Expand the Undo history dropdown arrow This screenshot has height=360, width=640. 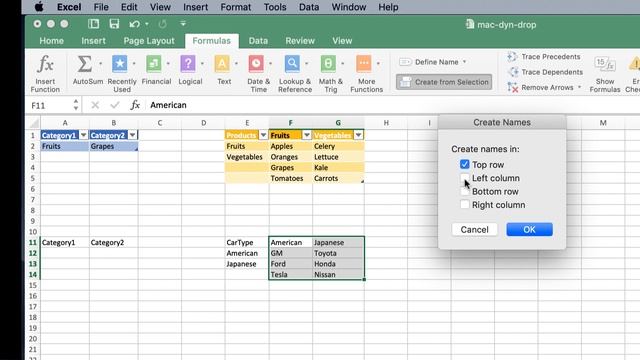click(147, 24)
